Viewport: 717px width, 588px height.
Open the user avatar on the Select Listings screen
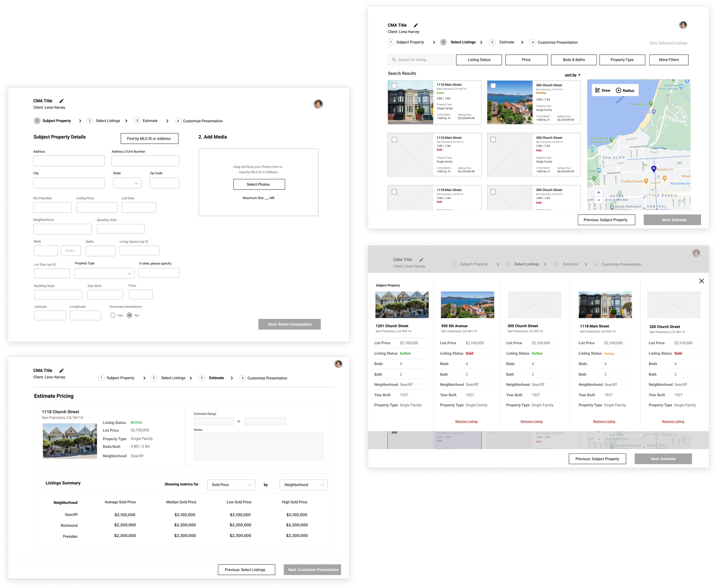coord(683,25)
